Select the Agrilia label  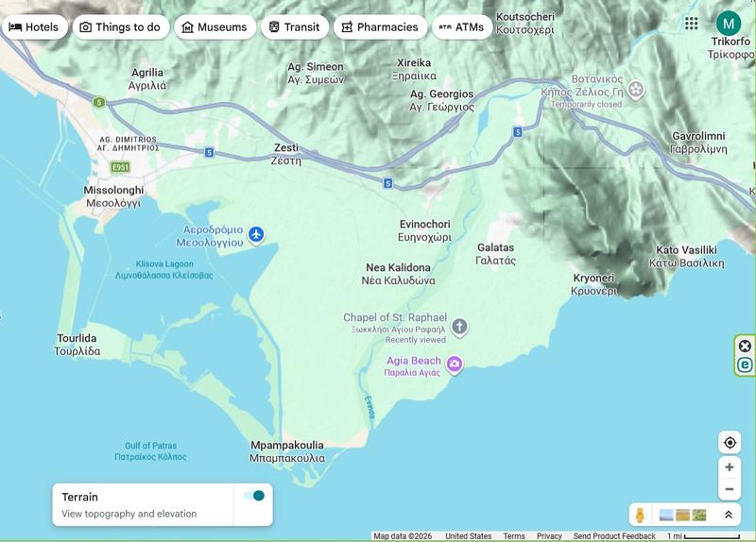point(147,78)
